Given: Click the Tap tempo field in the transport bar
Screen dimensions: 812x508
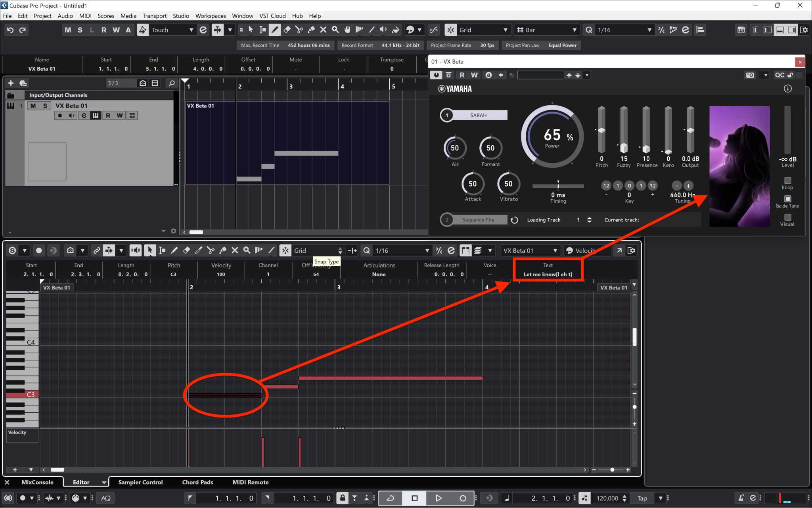Looking at the screenshot, I should point(643,498).
